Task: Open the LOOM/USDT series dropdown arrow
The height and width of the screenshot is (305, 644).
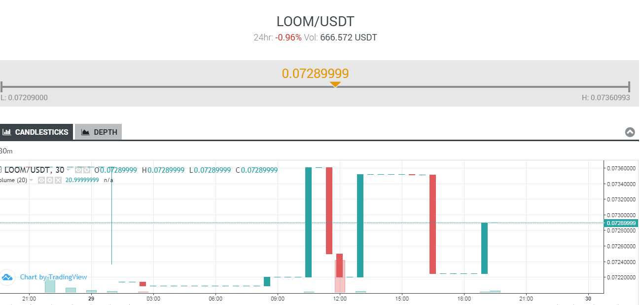Action: pyautogui.click(x=69, y=170)
